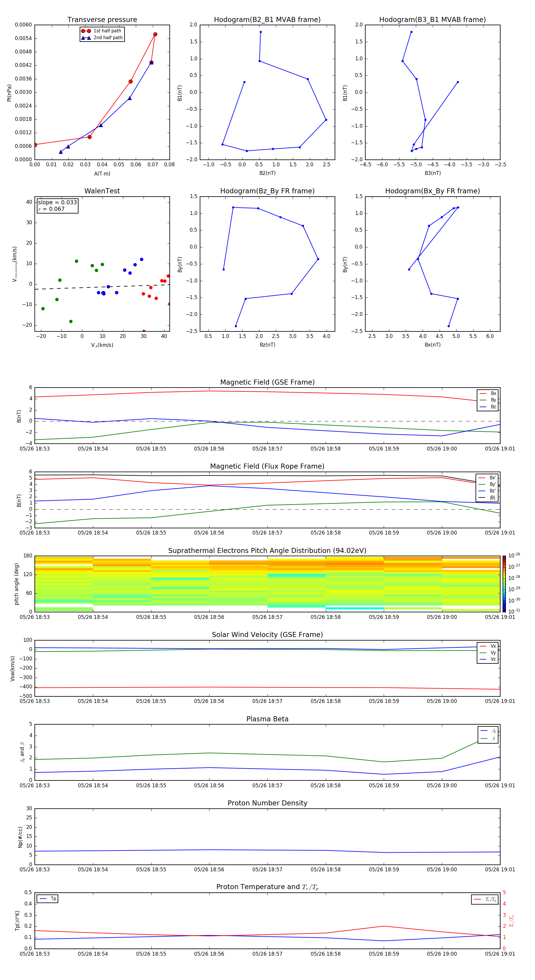Click the 'β' entry in Plasma Beta legend

tap(488, 739)
